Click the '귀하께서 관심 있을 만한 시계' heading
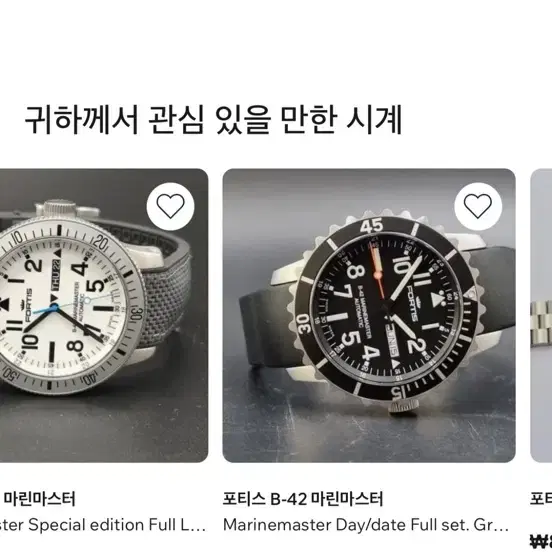The height and width of the screenshot is (552, 552). (213, 120)
